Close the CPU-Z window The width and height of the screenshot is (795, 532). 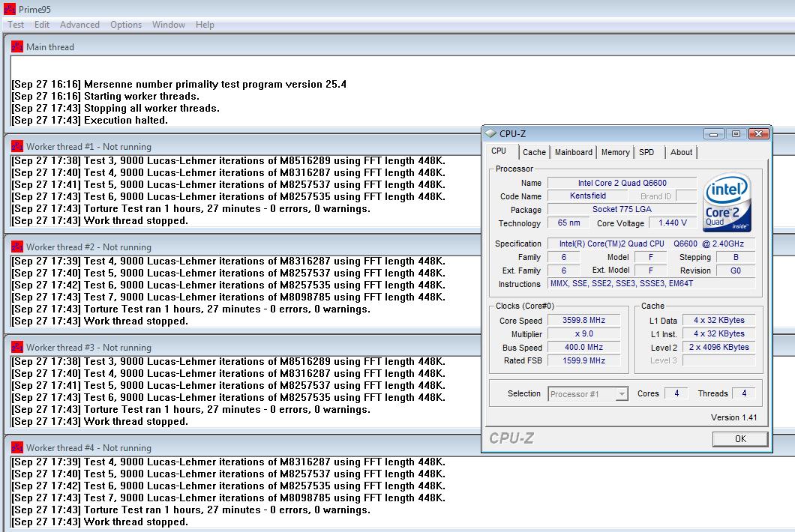758,134
